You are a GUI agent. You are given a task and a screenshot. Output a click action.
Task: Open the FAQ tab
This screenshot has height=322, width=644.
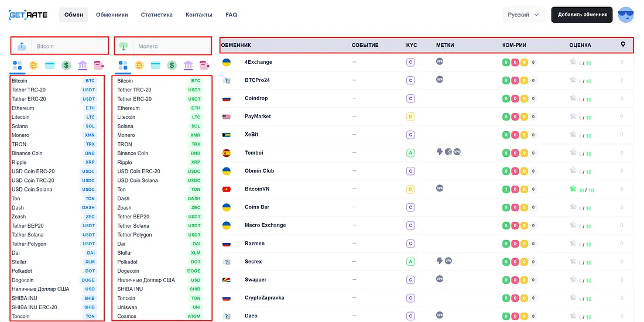pos(231,15)
